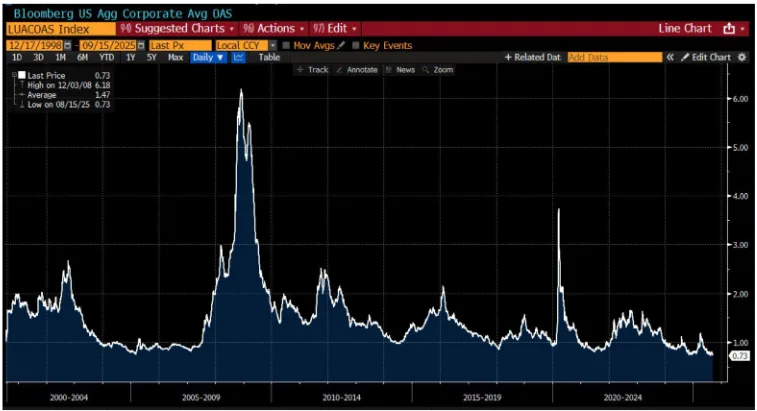
Task: Click the export share icon near Line Chart
Action: [729, 28]
